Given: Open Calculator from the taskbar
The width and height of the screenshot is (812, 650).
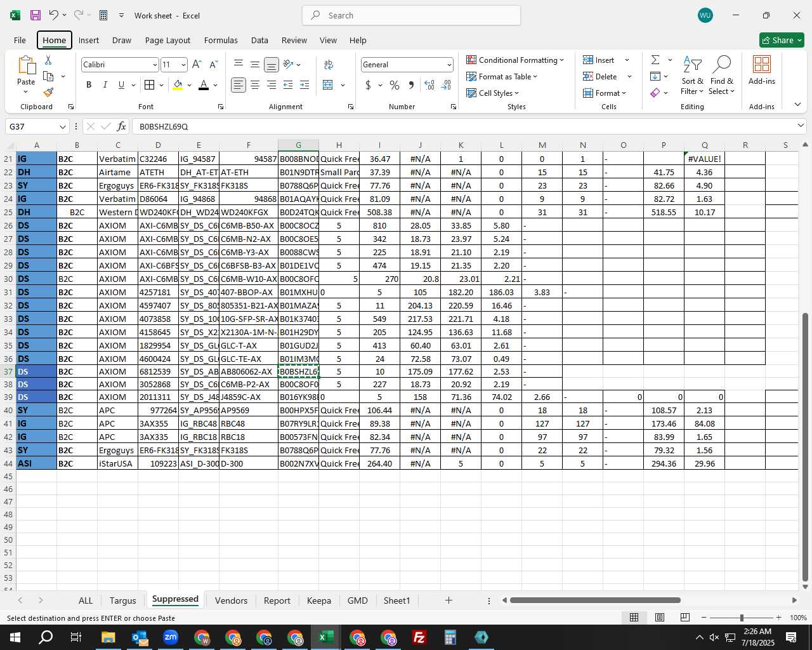Looking at the screenshot, I should [450, 637].
